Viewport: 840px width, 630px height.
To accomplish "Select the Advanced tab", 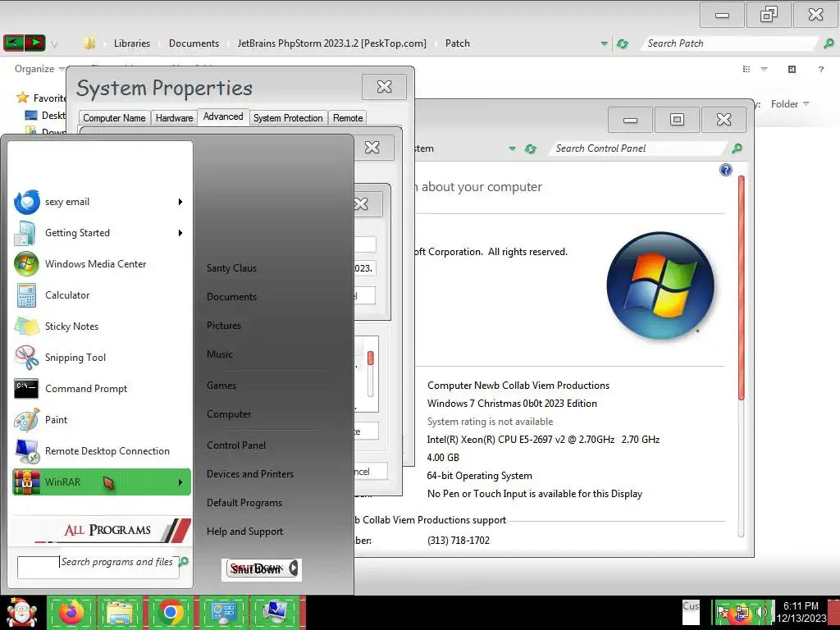I will [x=223, y=116].
